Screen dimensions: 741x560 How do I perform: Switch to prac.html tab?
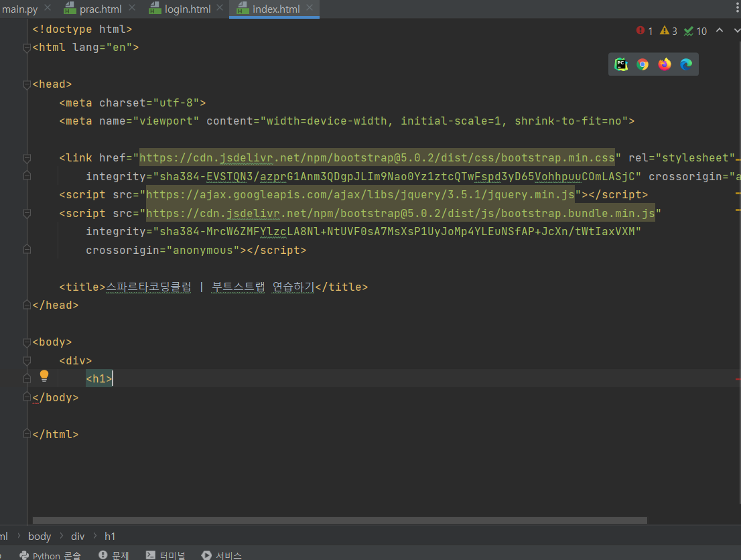pos(94,9)
